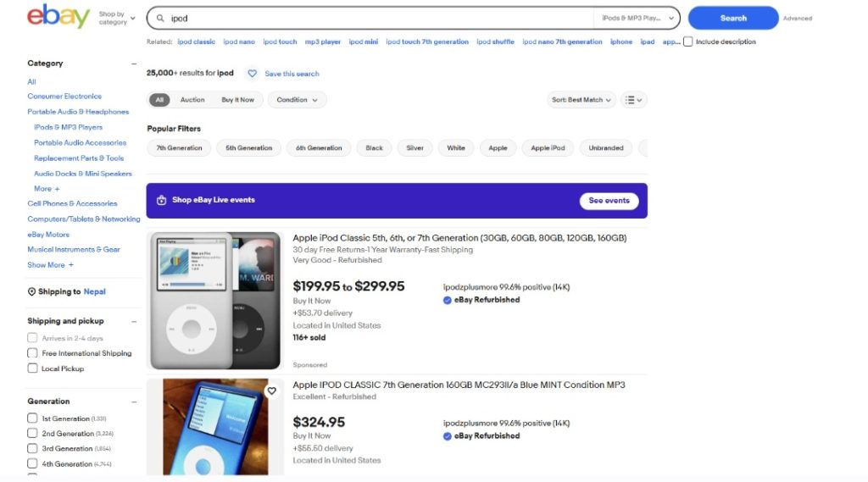Image resolution: width=868 pixels, height=482 pixels.
Task: Check the Local Pickup option
Action: [32, 368]
